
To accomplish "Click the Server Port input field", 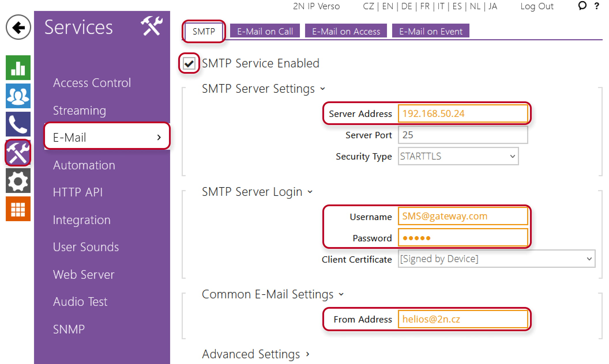I will tap(463, 135).
